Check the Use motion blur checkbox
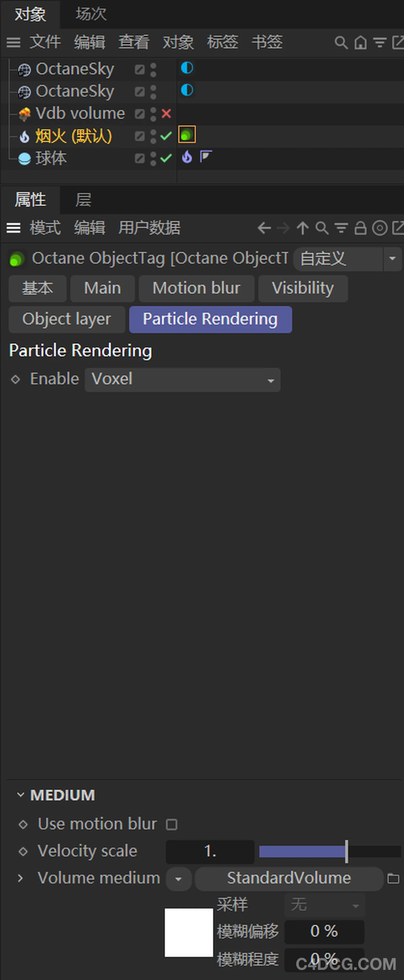404x980 pixels. [171, 824]
